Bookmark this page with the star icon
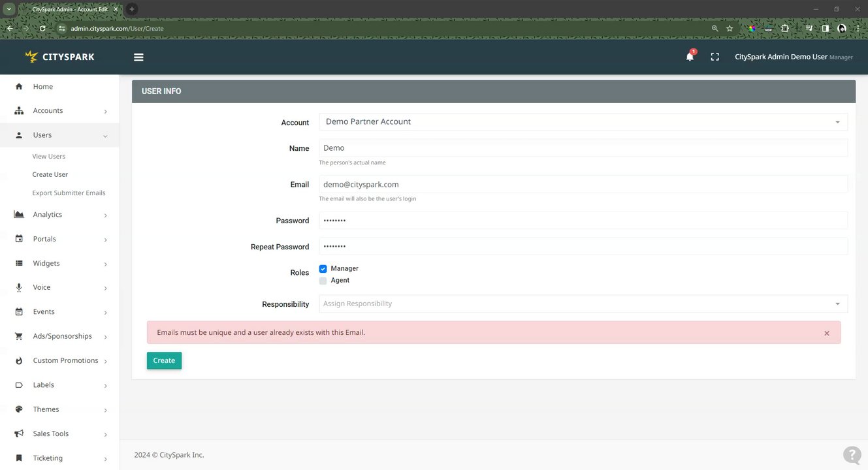 (730, 29)
